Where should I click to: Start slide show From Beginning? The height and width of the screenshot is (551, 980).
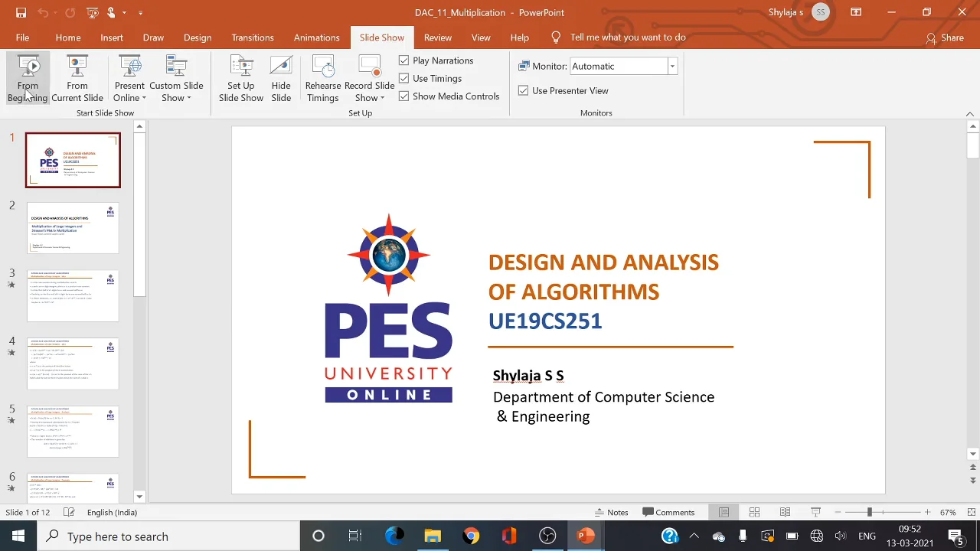click(28, 79)
